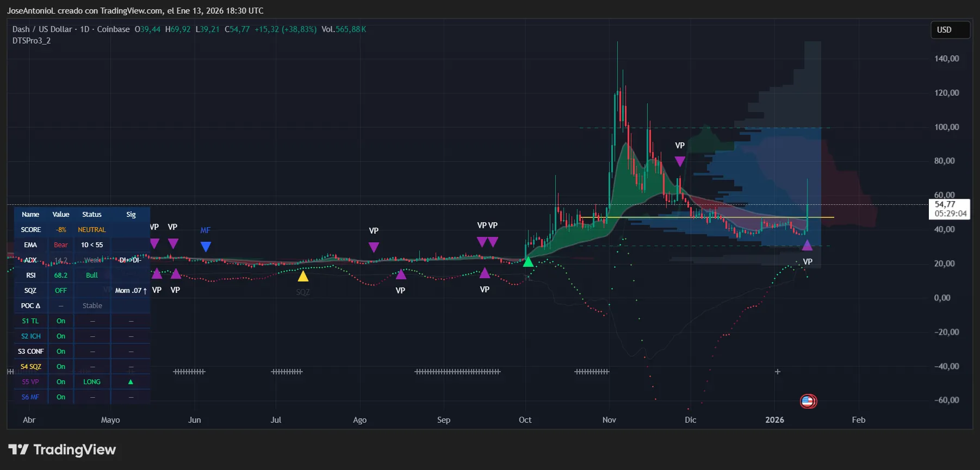Image resolution: width=980 pixels, height=470 pixels.
Task: Click the green arrow in S5 VP row
Action: [131, 382]
